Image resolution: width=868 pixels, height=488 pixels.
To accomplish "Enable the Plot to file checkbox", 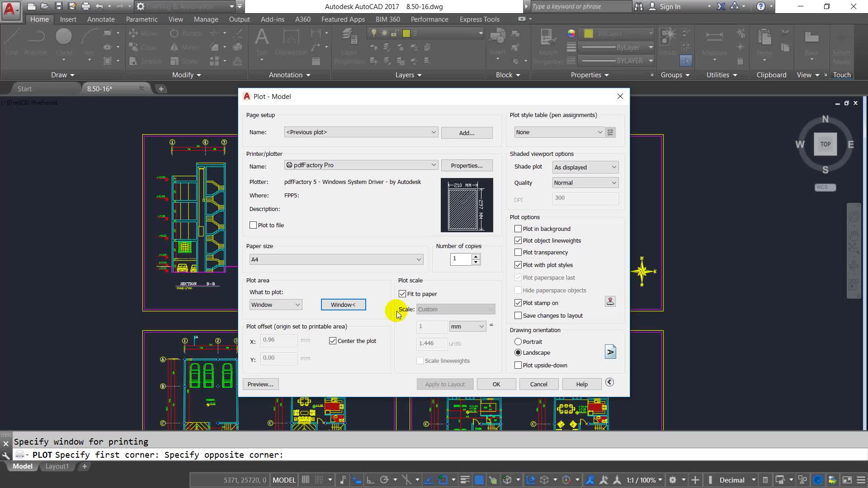I will coord(253,225).
